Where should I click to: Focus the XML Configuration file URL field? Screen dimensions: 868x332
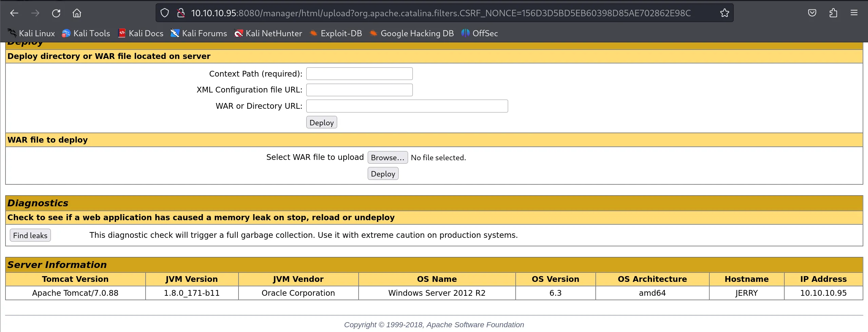pos(359,90)
